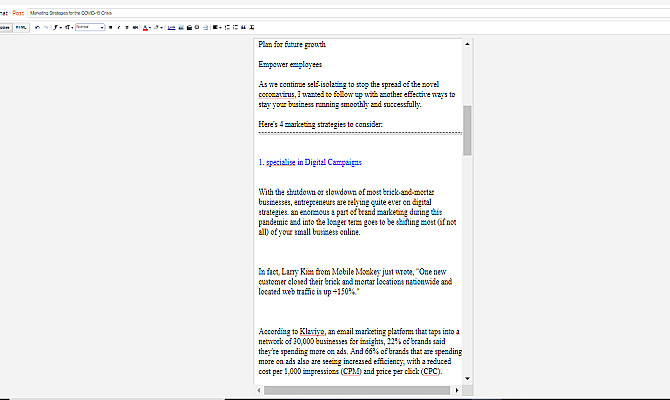Click the underlined '(CPM)' abbreviation
The height and width of the screenshot is (400, 670).
pos(351,371)
